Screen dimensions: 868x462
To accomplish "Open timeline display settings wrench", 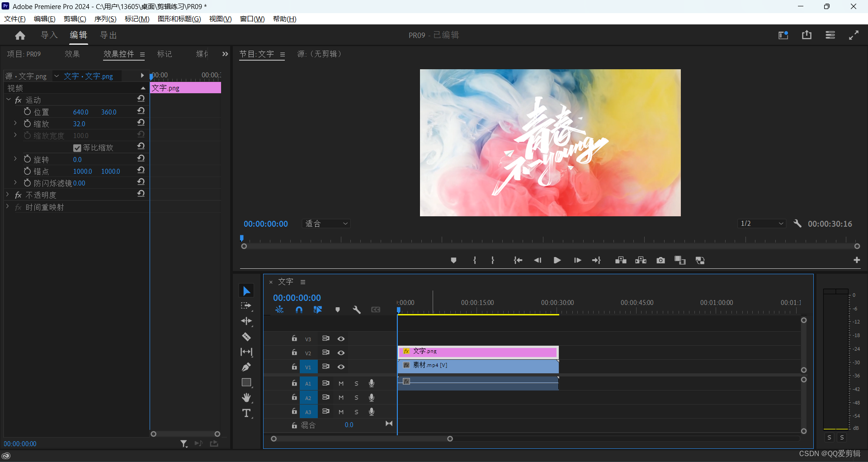I will (357, 310).
